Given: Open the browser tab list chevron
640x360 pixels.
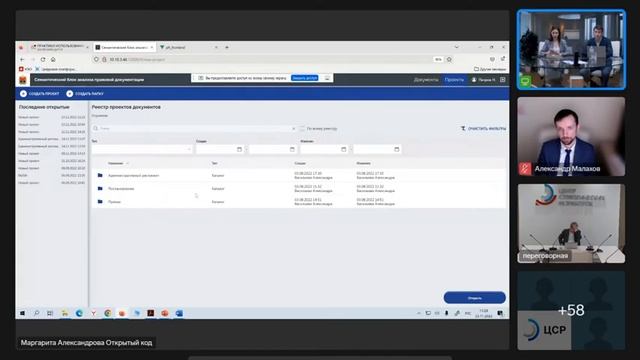Looking at the screenshot, I should pyautogui.click(x=456, y=47).
